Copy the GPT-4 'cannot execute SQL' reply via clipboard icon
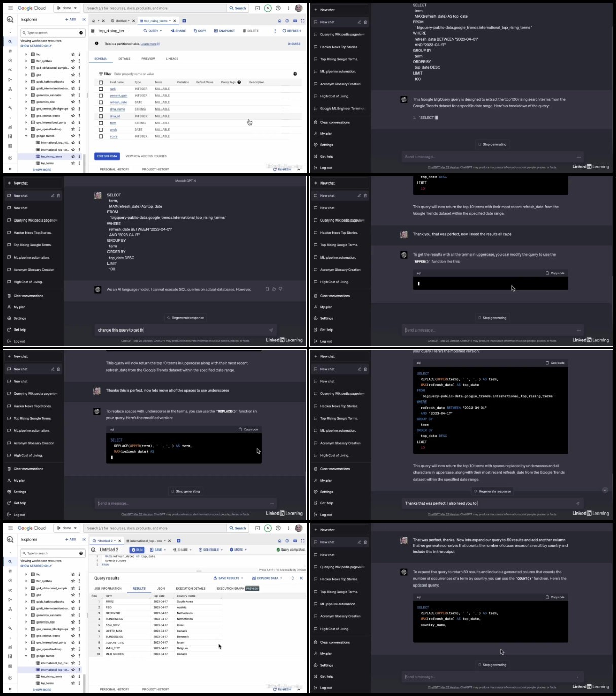Image resolution: width=616 pixels, height=696 pixels. (267, 289)
